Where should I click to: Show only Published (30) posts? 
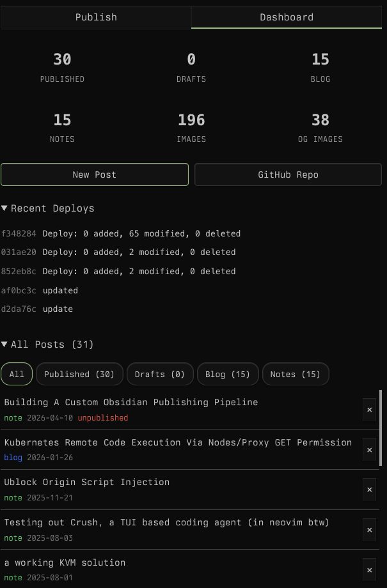click(79, 375)
